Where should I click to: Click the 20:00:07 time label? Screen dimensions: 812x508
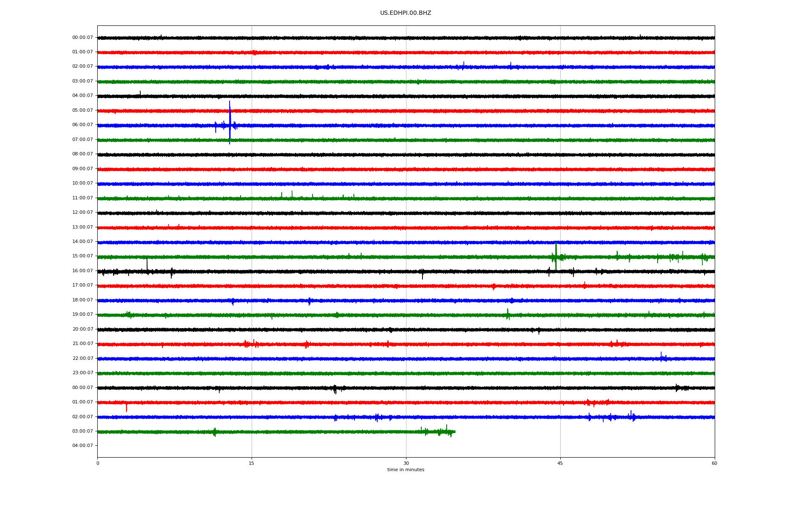82,329
